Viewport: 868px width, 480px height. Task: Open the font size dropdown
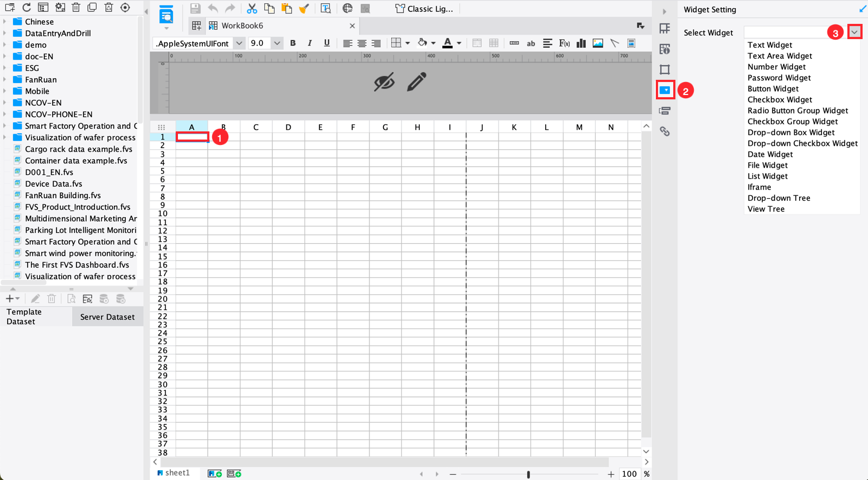click(277, 43)
